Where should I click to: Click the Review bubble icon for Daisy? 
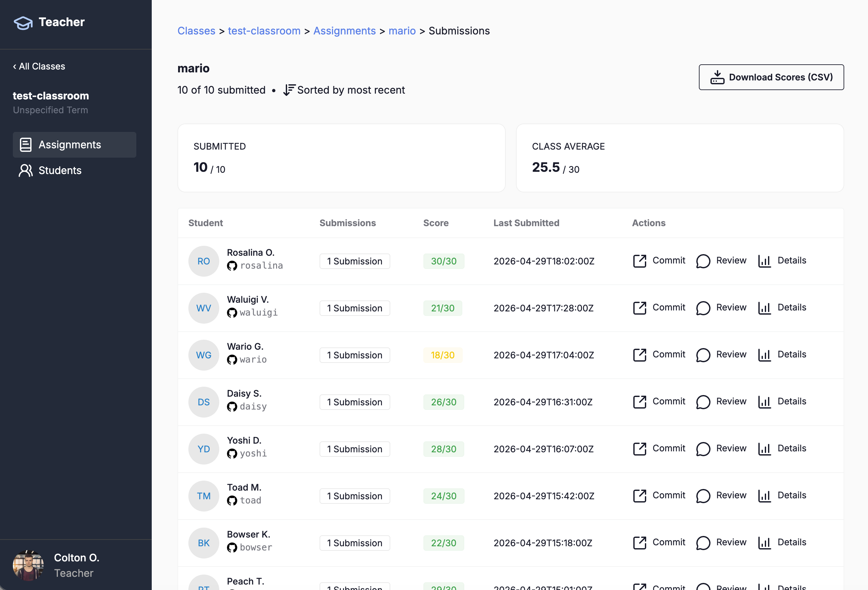pyautogui.click(x=703, y=402)
